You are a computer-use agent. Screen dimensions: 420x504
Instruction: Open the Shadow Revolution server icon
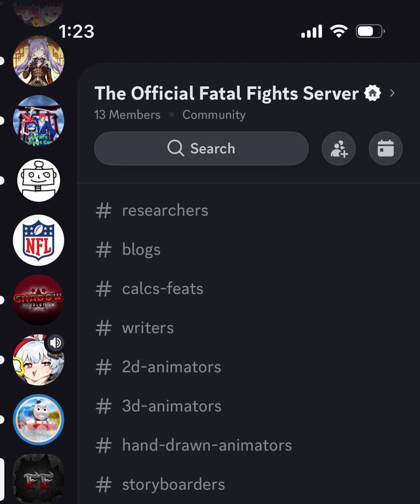point(38,299)
